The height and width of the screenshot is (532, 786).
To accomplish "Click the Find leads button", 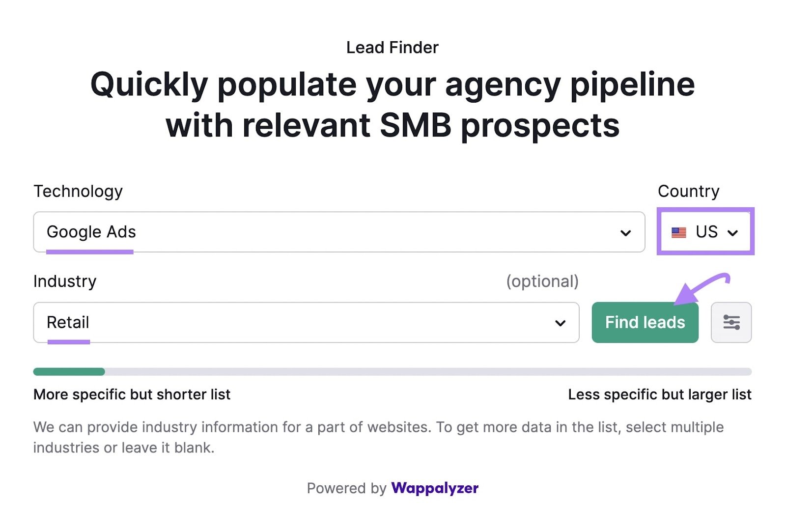I will coord(645,322).
